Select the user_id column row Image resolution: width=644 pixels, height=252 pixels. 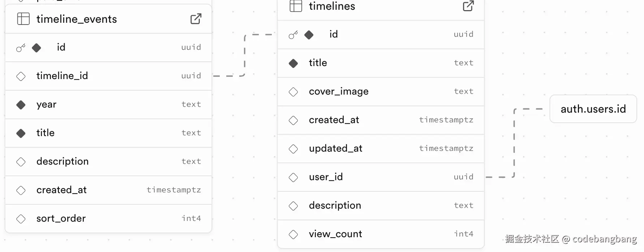381,177
